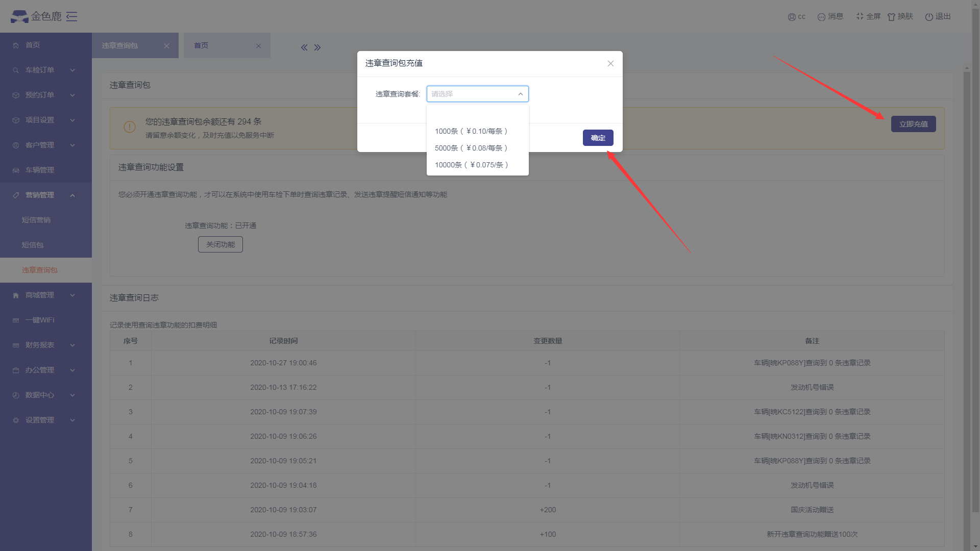Open 一键WiFi in the sidebar

click(46, 320)
